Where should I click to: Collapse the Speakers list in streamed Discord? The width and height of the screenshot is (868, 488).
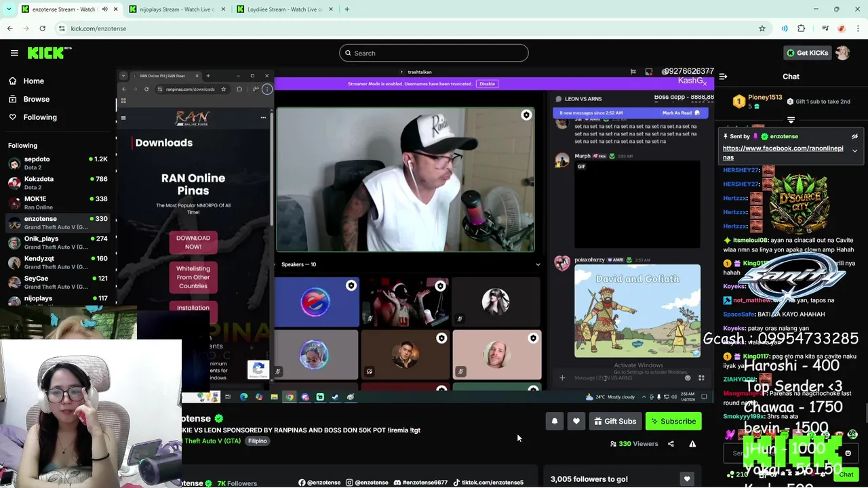(x=538, y=264)
